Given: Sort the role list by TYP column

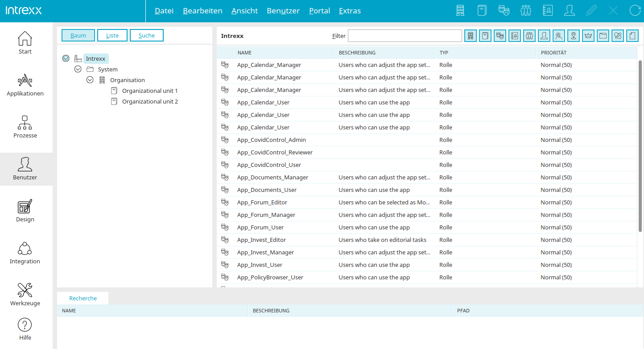Looking at the screenshot, I should [485, 53].
